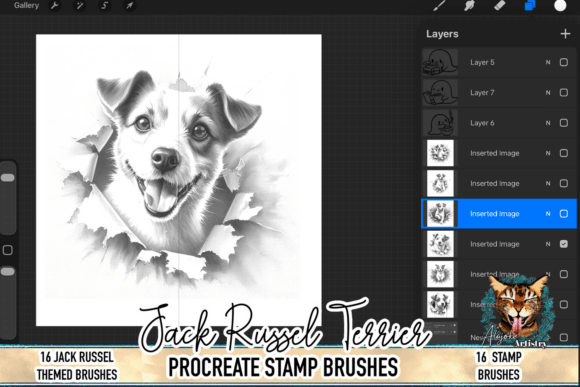This screenshot has width=580, height=387.
Task: Select the Layer 5 row
Action: [499, 62]
